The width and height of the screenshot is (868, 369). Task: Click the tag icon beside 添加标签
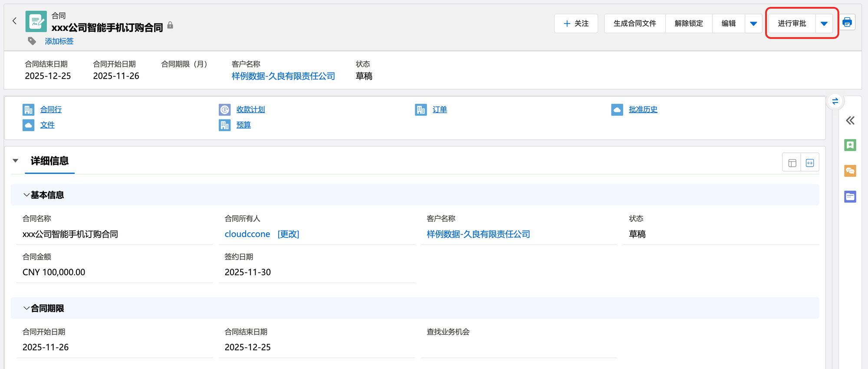32,41
